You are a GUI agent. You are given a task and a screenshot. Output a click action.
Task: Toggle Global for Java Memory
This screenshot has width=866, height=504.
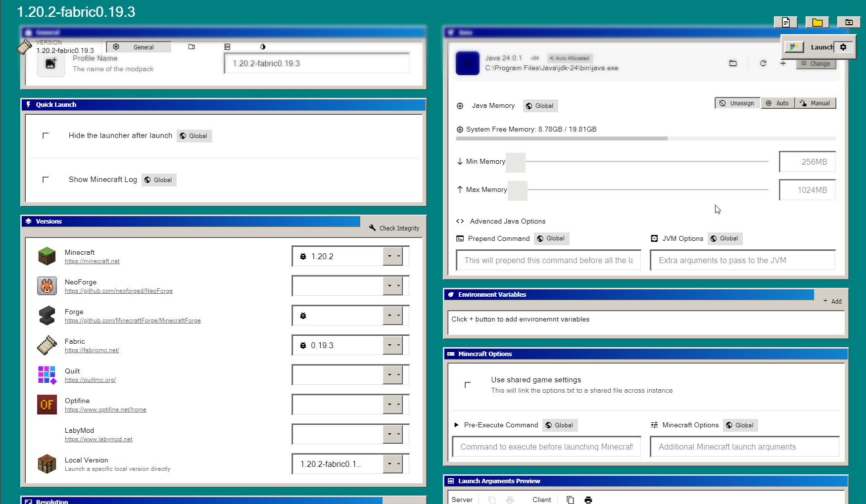click(x=540, y=106)
